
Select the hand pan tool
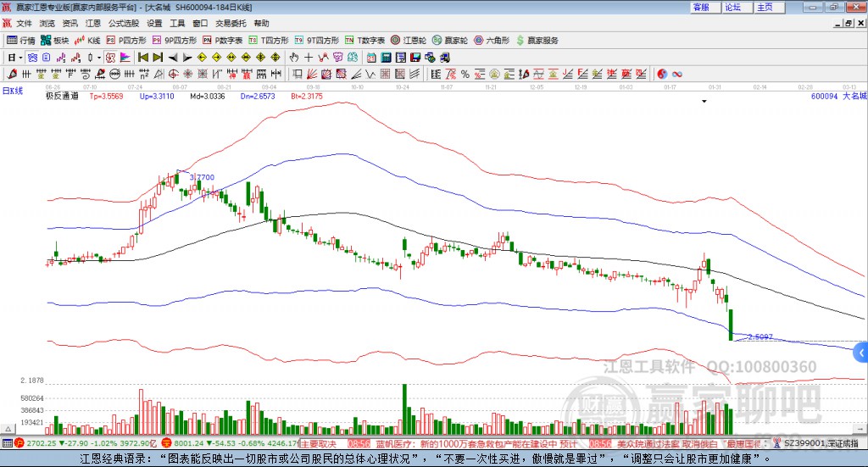tap(294, 57)
